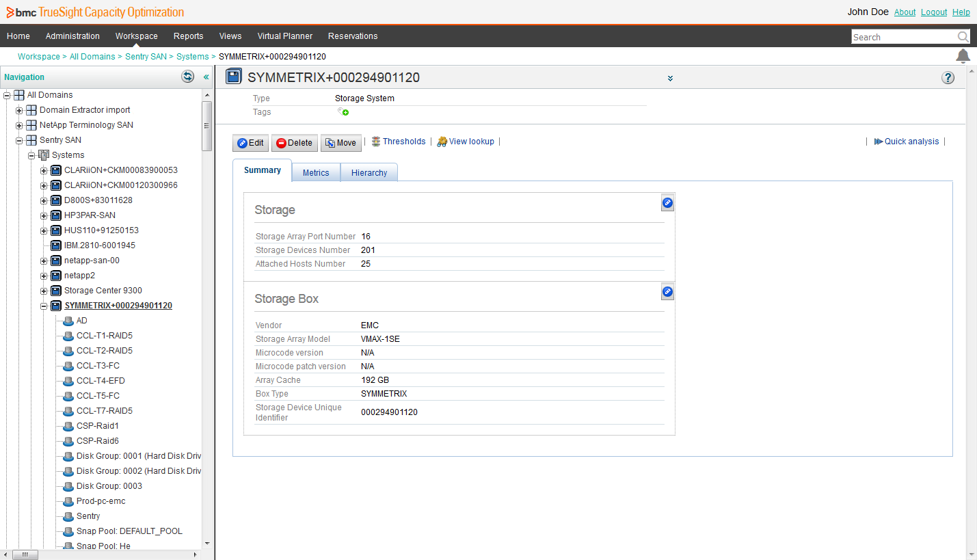Click the Prod-pc-emc pool icon
This screenshot has height=560, width=977.
point(68,501)
